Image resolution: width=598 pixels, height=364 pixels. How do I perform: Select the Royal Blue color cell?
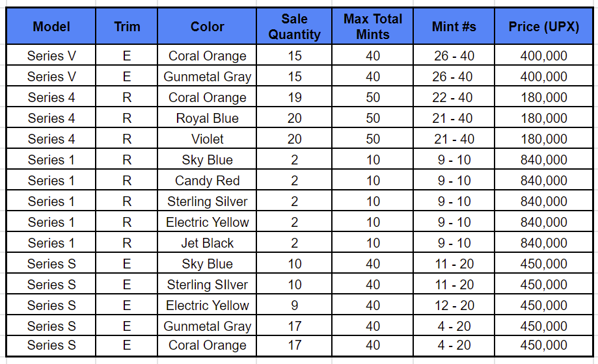(x=207, y=118)
